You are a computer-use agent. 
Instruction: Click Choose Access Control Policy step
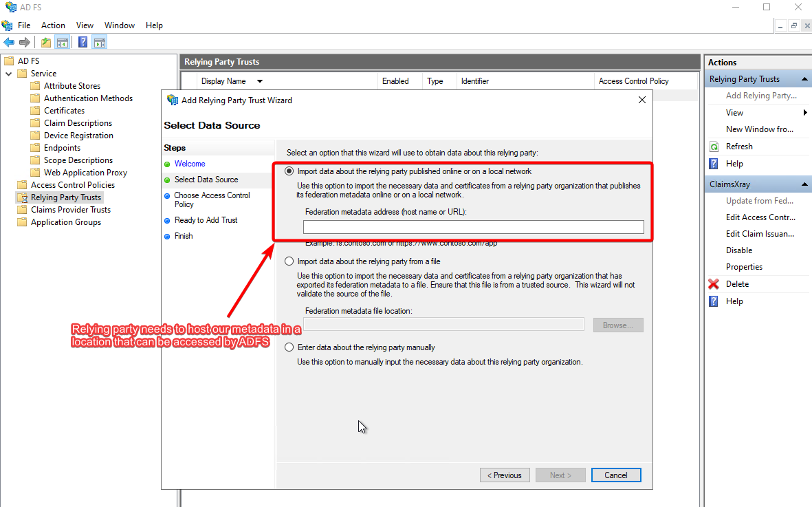pyautogui.click(x=212, y=200)
